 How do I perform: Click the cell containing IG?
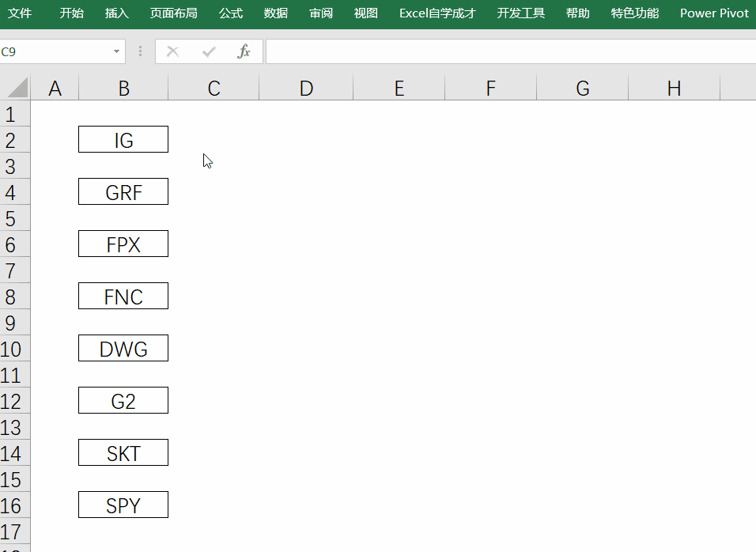(123, 140)
